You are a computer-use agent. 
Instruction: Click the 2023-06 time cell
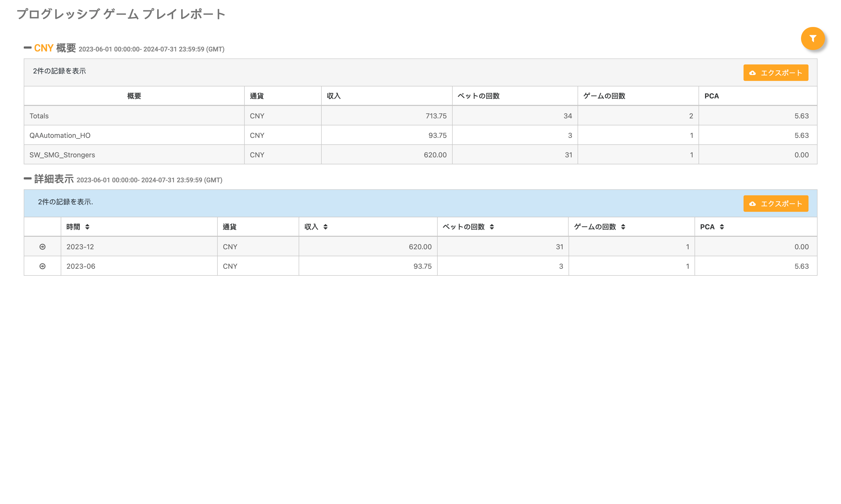(x=81, y=266)
